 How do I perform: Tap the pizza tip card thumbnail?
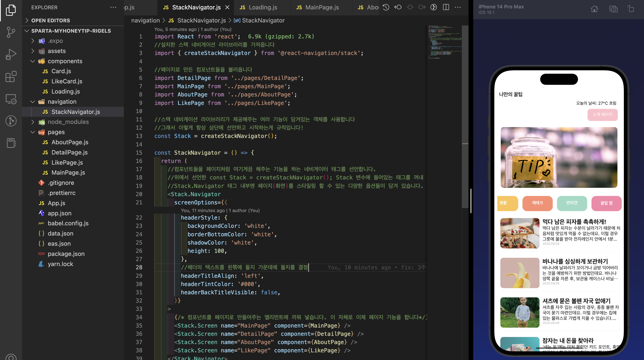click(520, 233)
